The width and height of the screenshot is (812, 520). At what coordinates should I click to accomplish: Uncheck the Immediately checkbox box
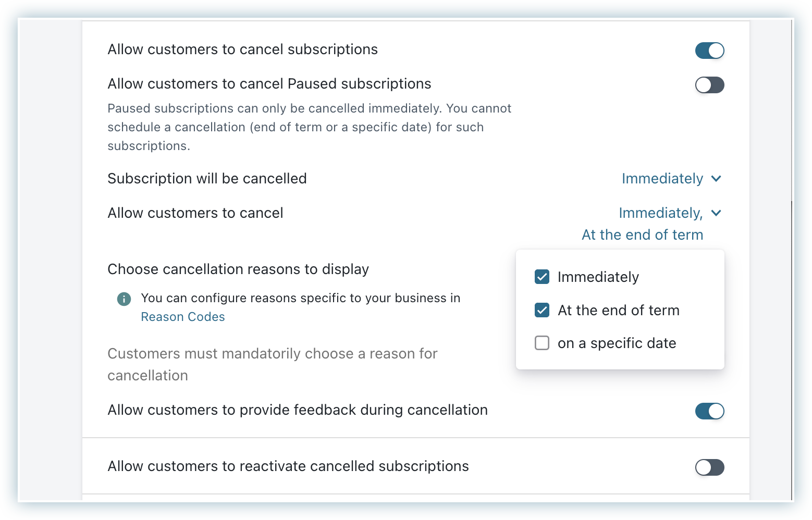[542, 277]
